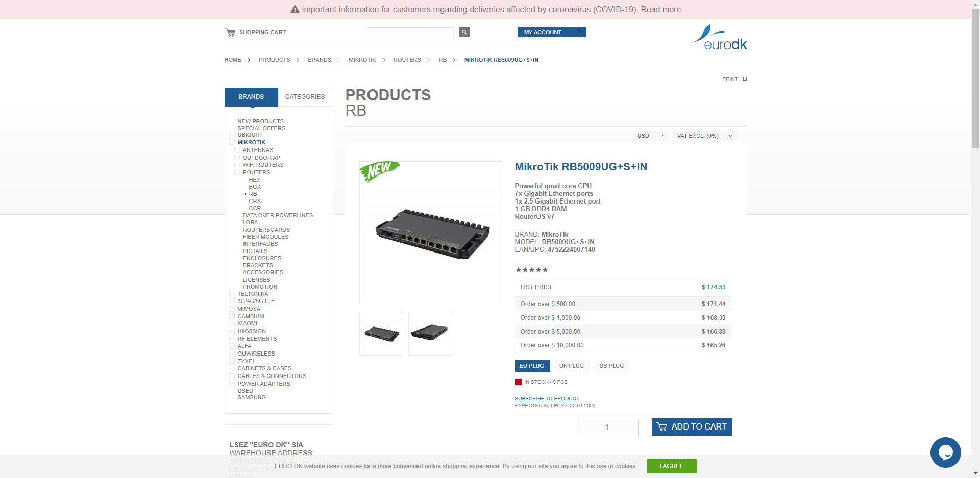Open the FIBER MODULES category
This screenshot has width=980, height=478.
coord(265,237)
